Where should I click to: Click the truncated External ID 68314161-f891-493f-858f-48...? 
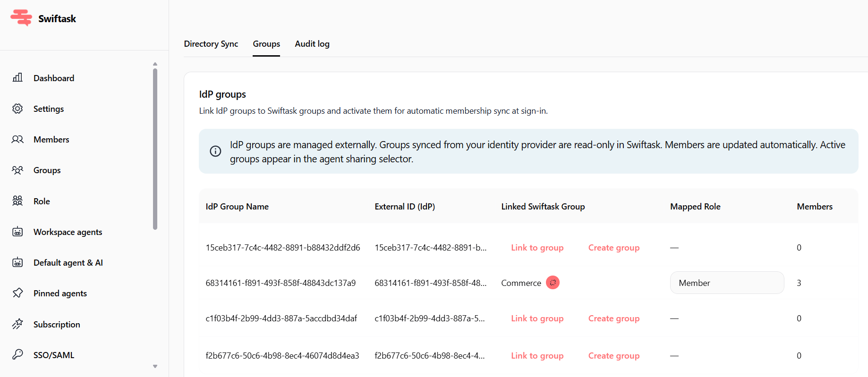431,283
